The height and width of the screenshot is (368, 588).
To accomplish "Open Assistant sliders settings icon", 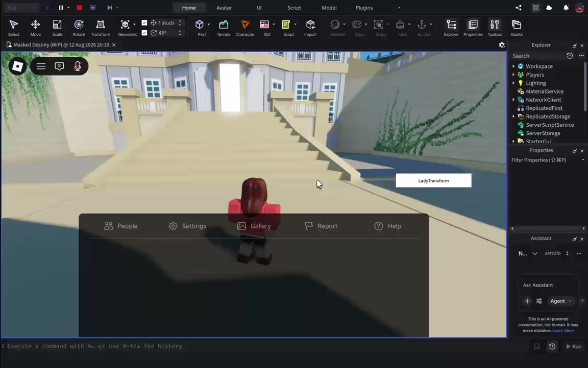I will 539,301.
